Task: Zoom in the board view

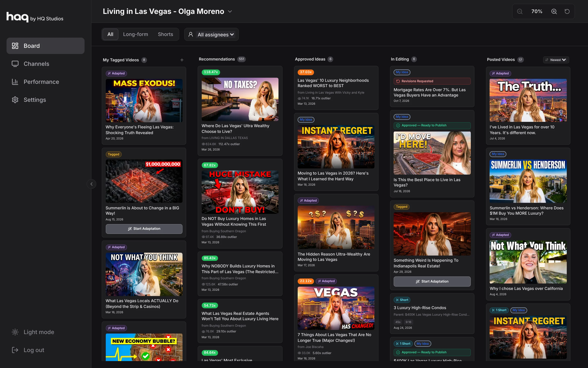Action: click(x=554, y=11)
